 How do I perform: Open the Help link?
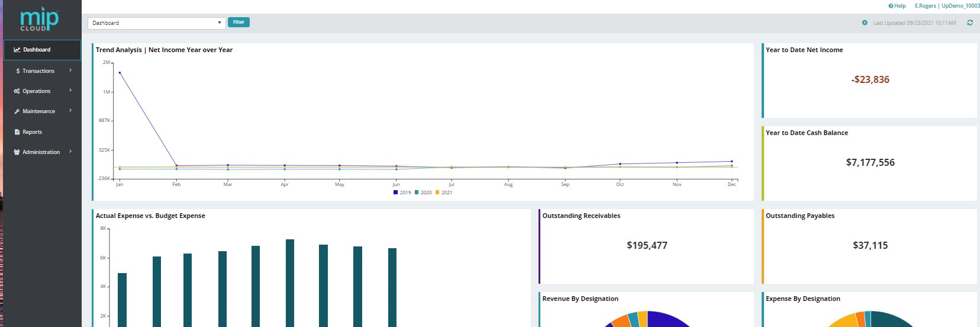897,6
